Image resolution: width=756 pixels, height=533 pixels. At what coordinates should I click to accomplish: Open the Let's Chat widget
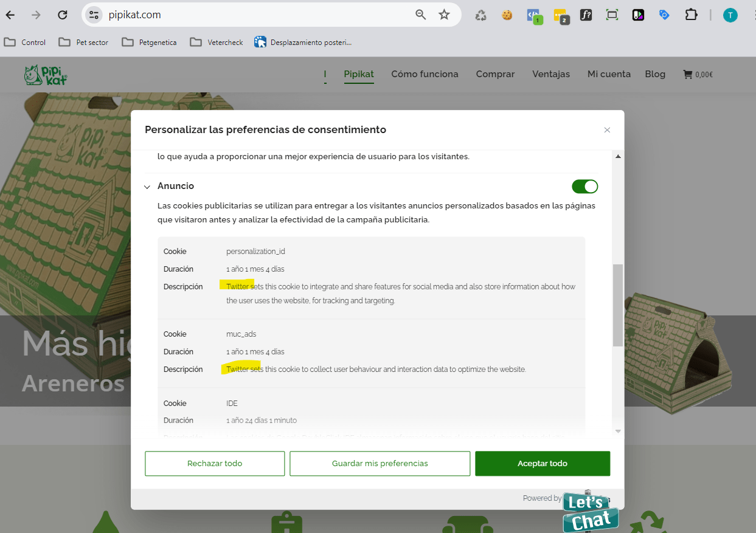pyautogui.click(x=590, y=512)
